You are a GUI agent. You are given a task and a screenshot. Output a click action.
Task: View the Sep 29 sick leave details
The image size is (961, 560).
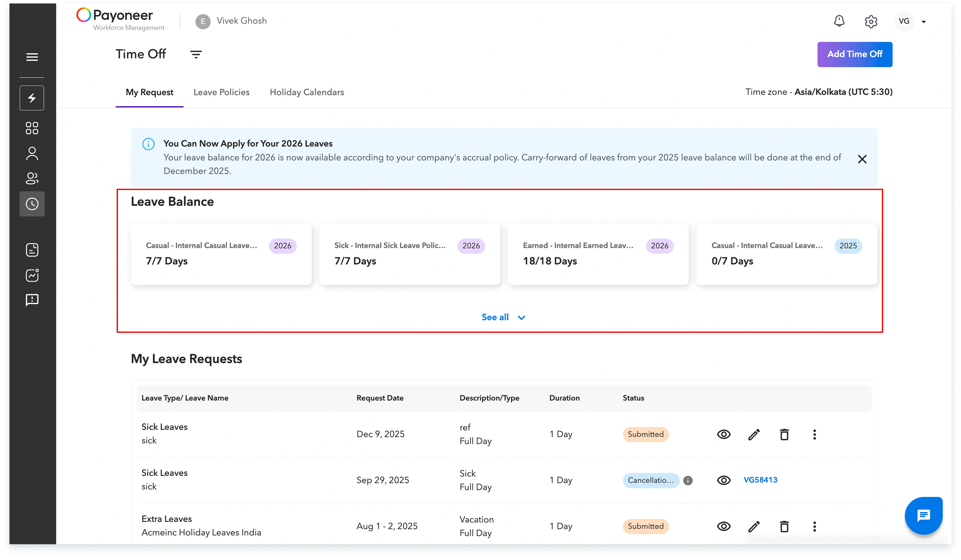tap(723, 480)
